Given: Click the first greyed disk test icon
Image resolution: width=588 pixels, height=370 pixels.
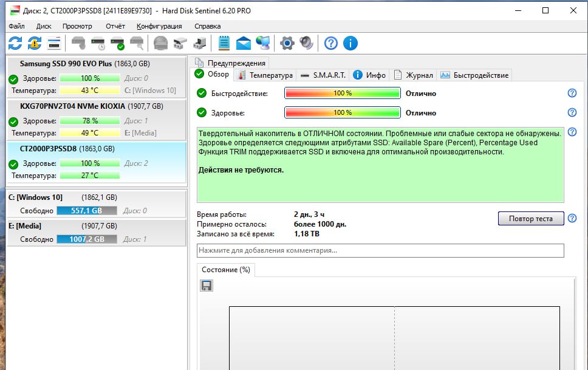Looking at the screenshot, I should [78, 43].
